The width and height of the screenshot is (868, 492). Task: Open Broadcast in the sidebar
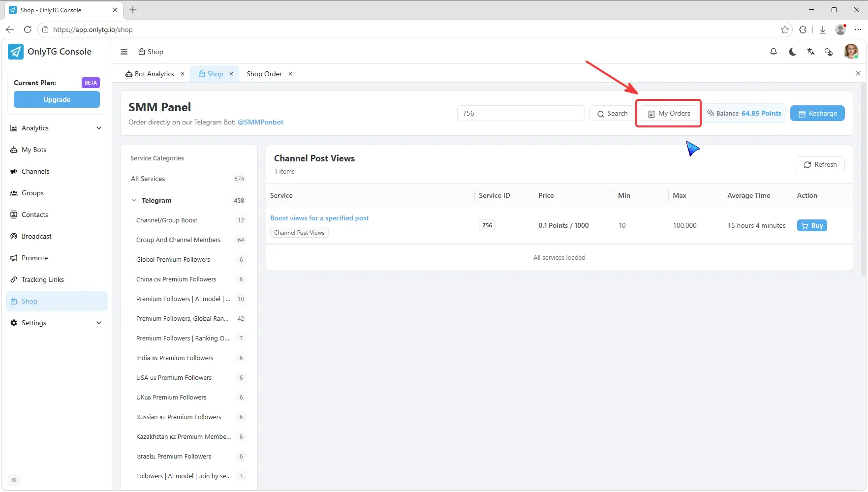coord(57,236)
